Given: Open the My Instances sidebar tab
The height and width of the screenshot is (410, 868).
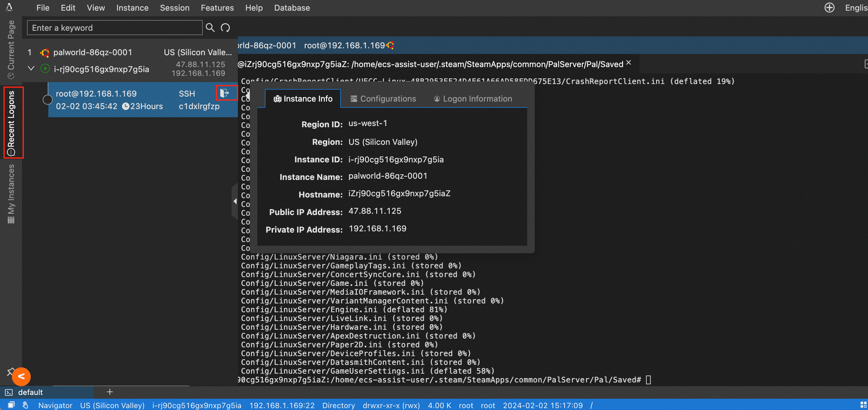Looking at the screenshot, I should pyautogui.click(x=11, y=194).
